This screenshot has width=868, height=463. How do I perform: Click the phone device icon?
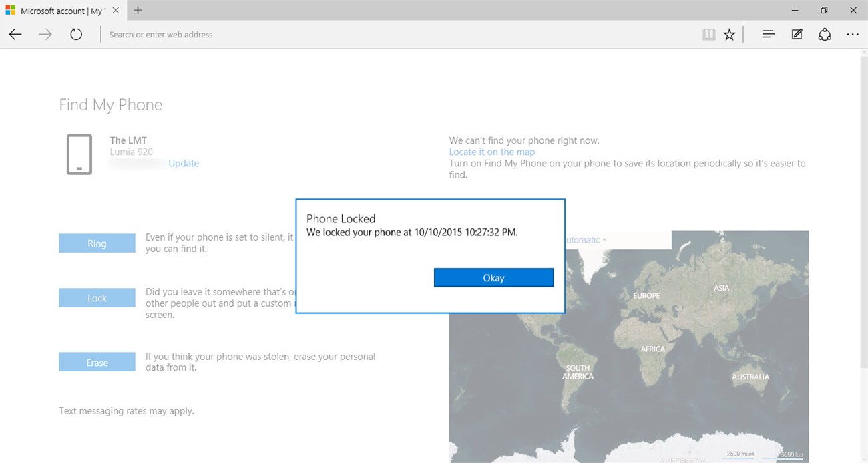click(x=79, y=155)
